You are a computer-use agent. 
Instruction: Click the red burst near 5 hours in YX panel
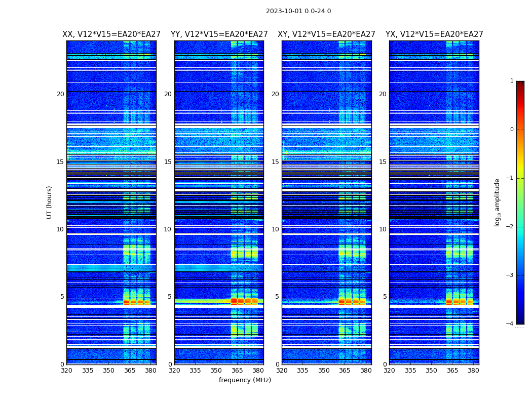point(460,302)
